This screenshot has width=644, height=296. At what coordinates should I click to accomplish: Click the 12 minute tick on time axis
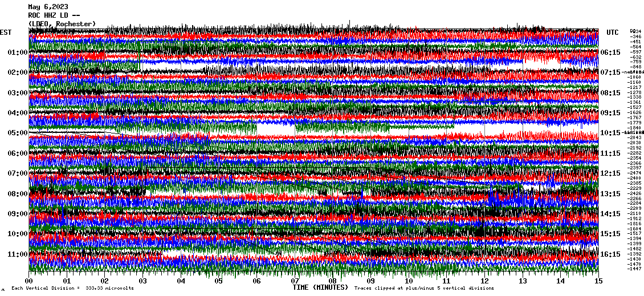484,281
